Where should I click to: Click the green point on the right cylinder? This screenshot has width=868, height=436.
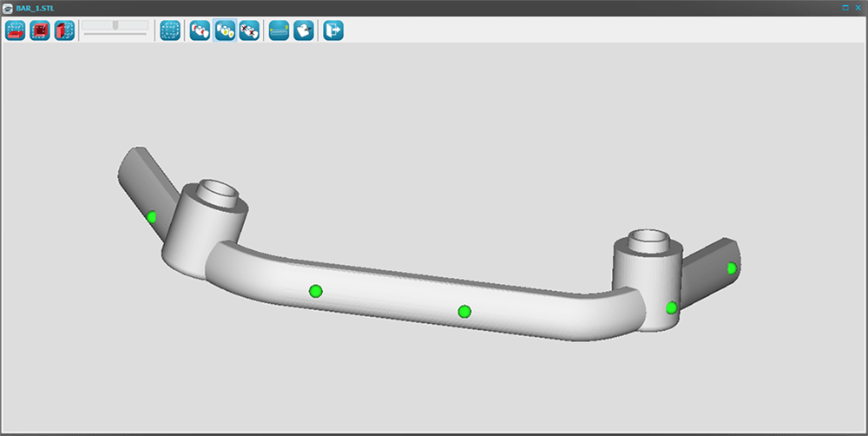(x=672, y=307)
